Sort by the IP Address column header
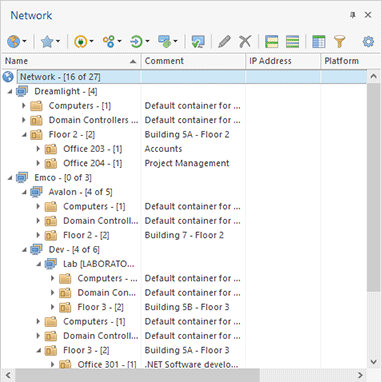Screen dimensions: 382x382 pos(283,61)
